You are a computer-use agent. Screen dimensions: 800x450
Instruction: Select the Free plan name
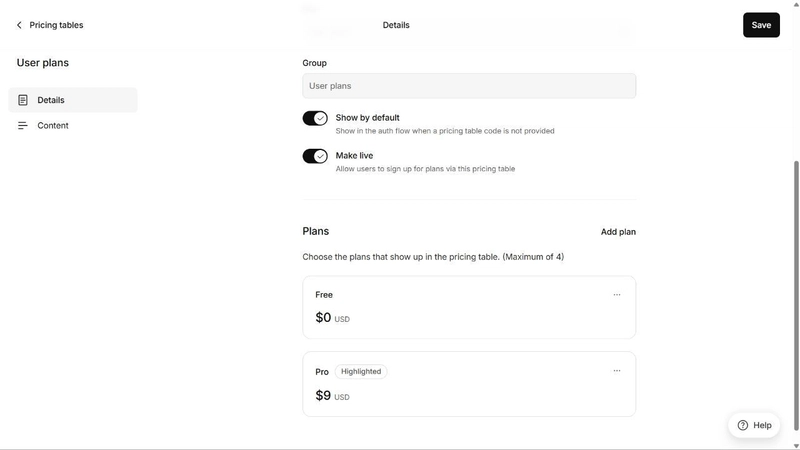[324, 295]
